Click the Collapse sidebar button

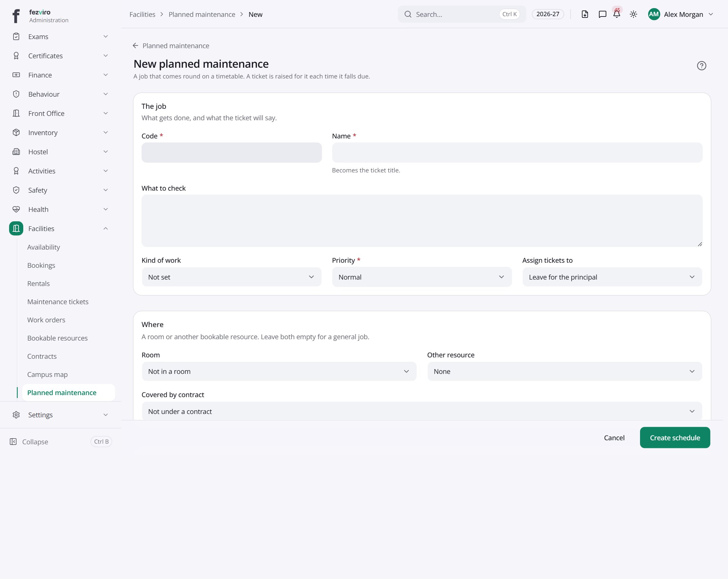coord(61,442)
